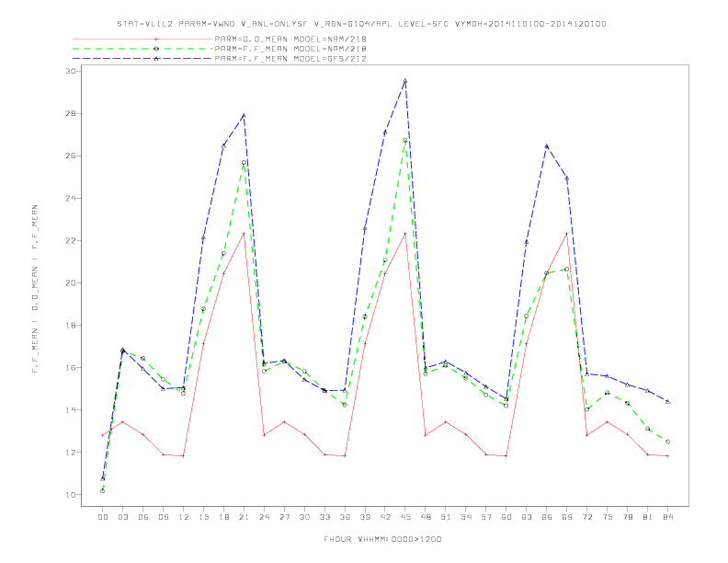Click the y-axis tick label 26

coord(71,155)
